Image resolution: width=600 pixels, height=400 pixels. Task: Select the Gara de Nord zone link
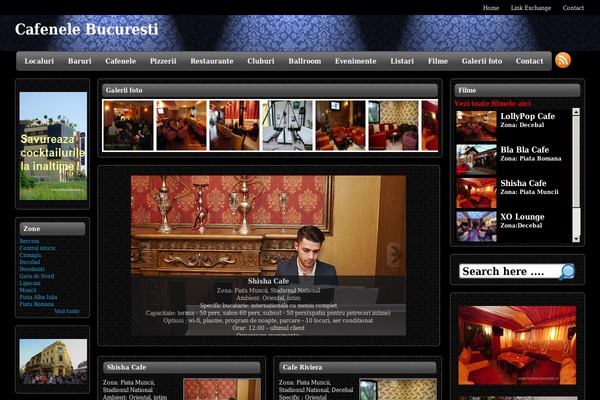pos(37,276)
